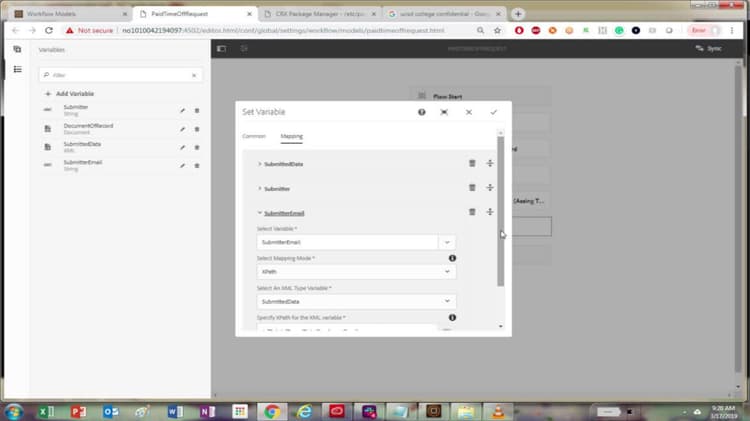Open Chrome menu with three dots
The height and width of the screenshot is (421, 750).
(x=732, y=30)
